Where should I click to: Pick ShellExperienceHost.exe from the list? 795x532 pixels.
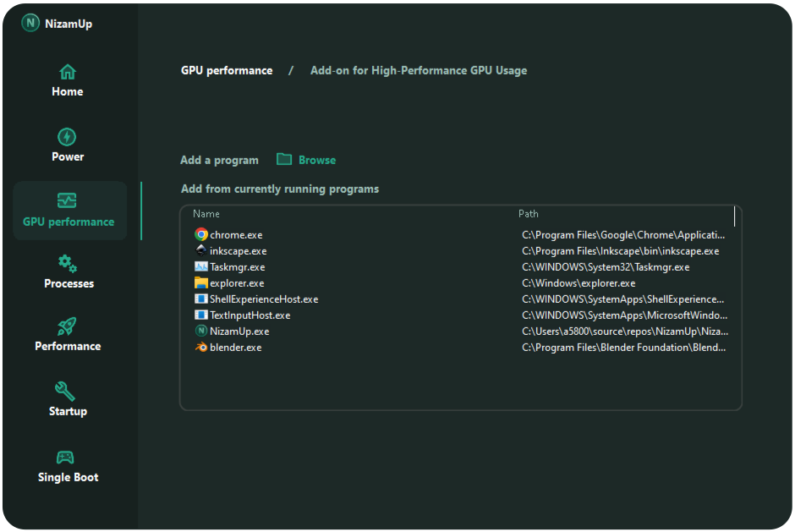(x=263, y=299)
